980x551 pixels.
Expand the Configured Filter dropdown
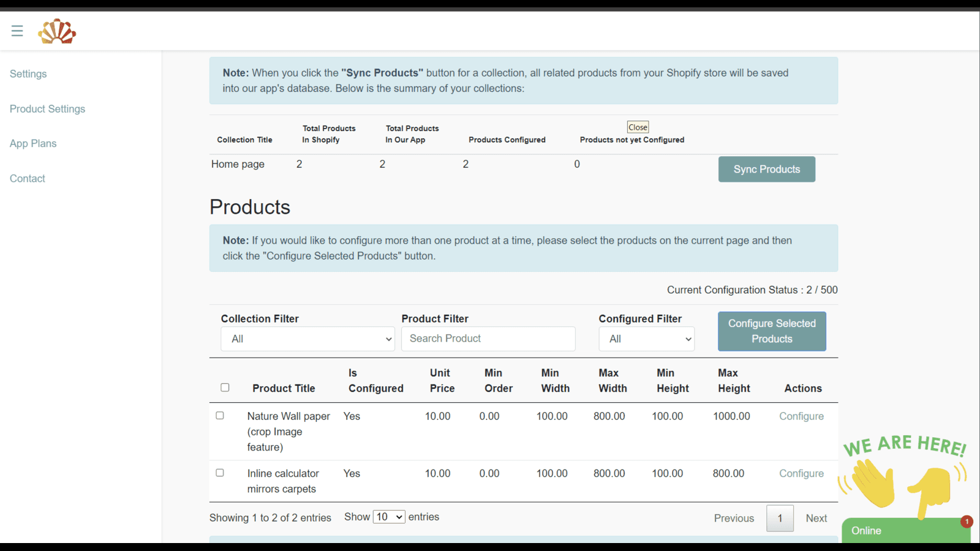tap(646, 339)
